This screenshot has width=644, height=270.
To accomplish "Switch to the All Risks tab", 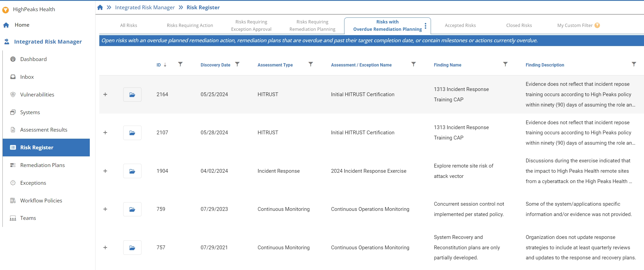I will pos(129,25).
